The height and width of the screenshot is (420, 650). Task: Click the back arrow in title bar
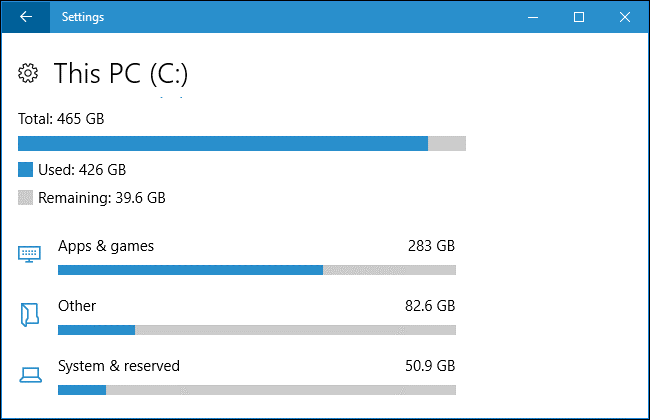coord(25,17)
